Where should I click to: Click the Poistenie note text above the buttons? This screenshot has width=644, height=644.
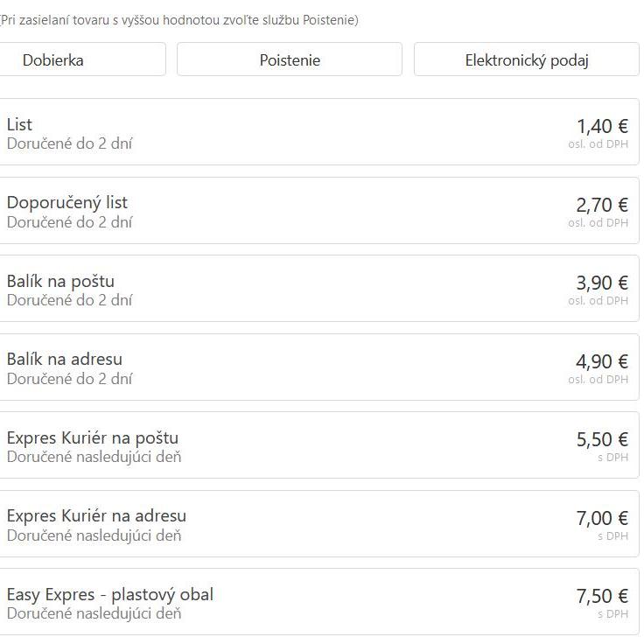point(179,20)
